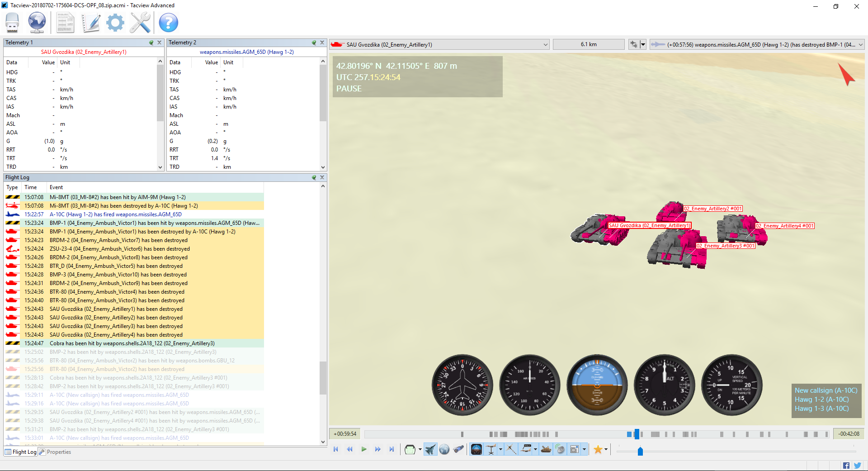
Task: Click the Flight Log vertical scrollbar thumb
Action: (323, 378)
